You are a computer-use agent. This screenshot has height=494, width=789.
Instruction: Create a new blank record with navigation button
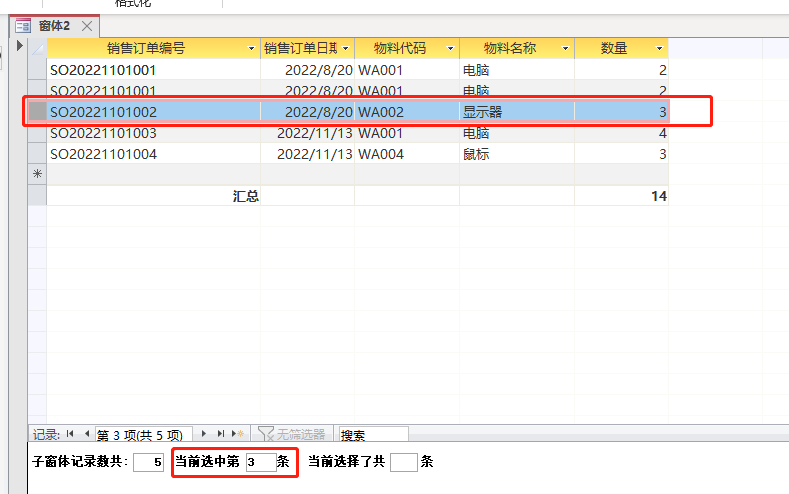point(238,434)
